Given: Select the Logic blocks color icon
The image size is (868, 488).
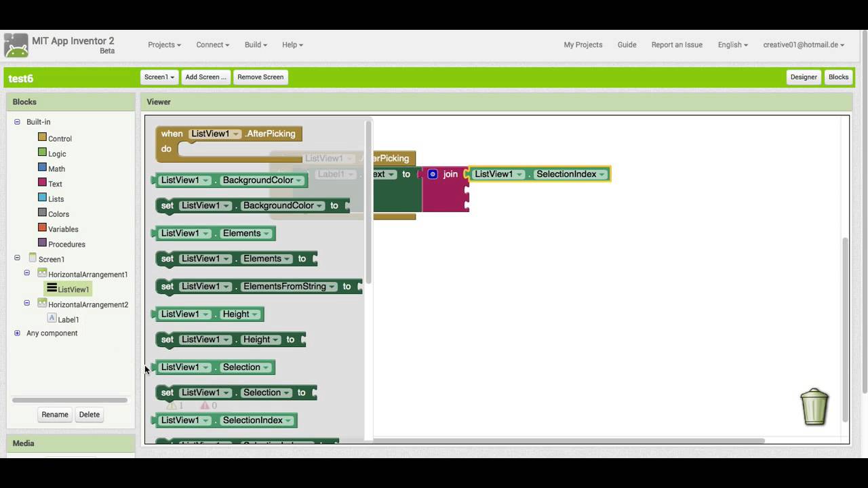Looking at the screenshot, I should pos(42,152).
